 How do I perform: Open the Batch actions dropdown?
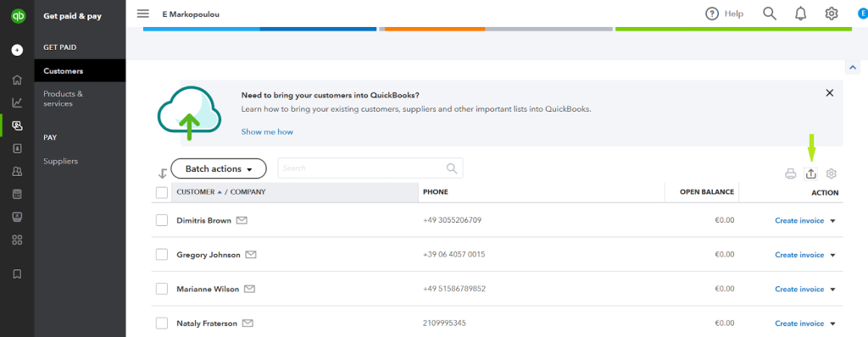(219, 168)
